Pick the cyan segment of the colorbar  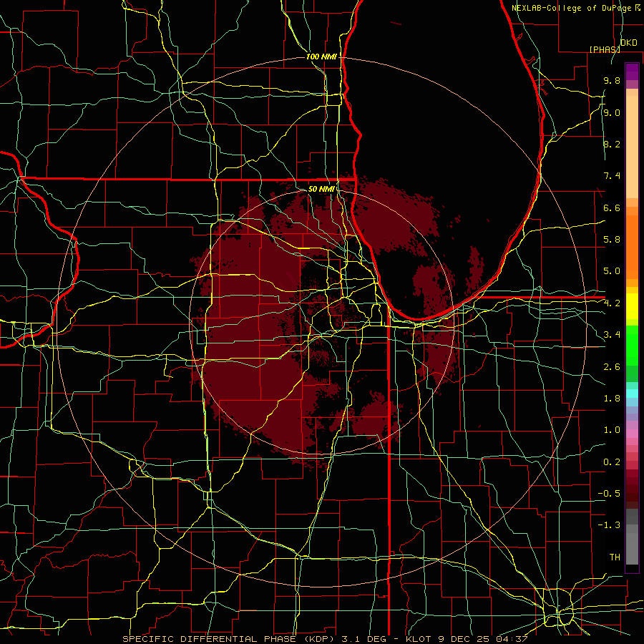pos(632,394)
